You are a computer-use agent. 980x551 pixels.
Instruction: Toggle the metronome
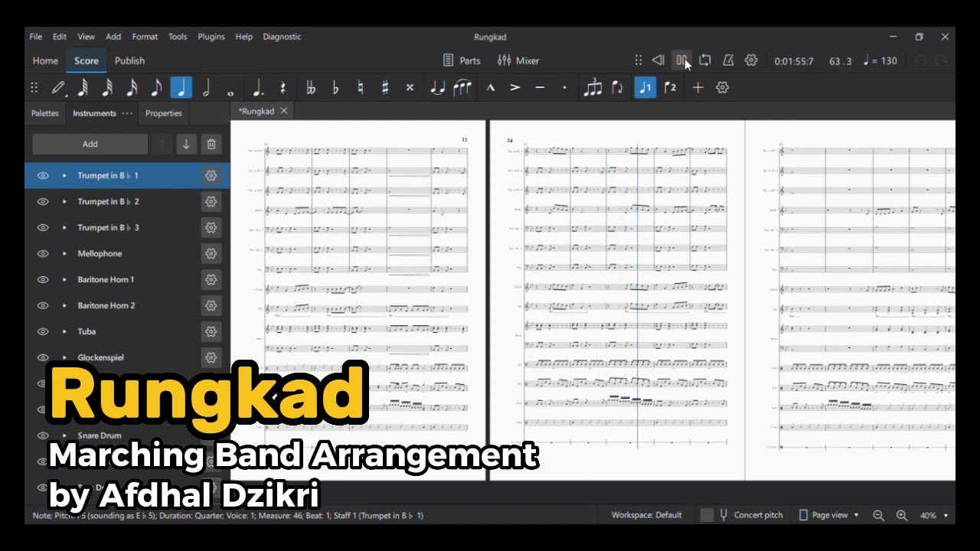coord(728,60)
